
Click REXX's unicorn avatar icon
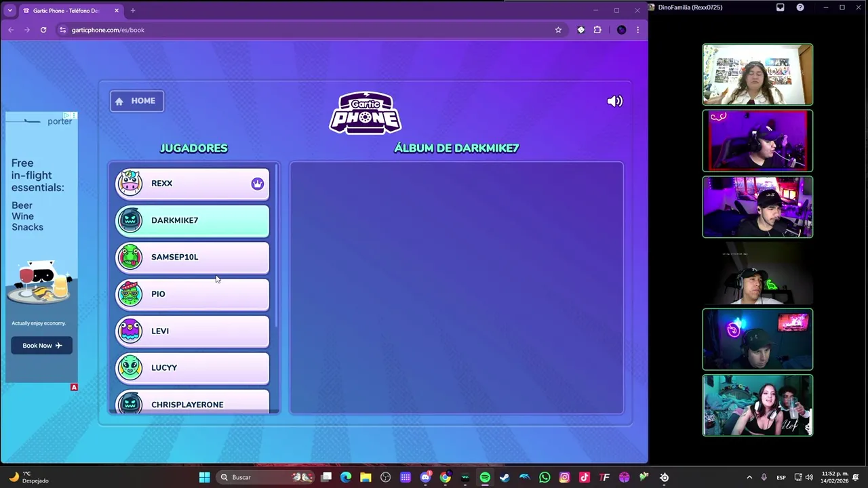coord(130,183)
